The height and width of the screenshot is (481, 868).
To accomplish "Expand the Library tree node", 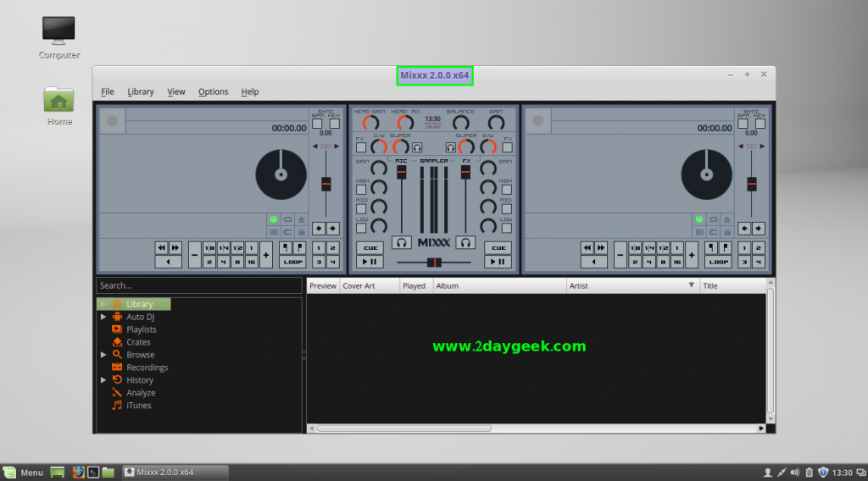I will point(103,304).
